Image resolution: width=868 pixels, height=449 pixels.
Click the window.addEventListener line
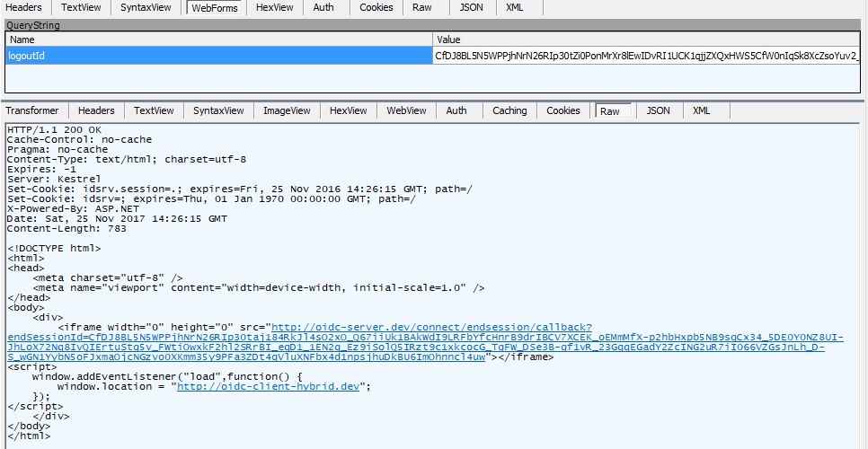[167, 376]
